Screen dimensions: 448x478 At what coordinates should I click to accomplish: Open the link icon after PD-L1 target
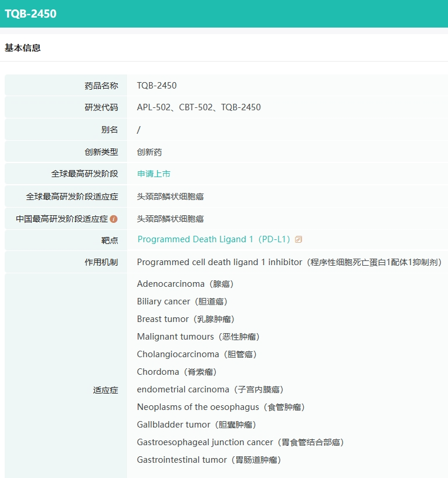[298, 239]
